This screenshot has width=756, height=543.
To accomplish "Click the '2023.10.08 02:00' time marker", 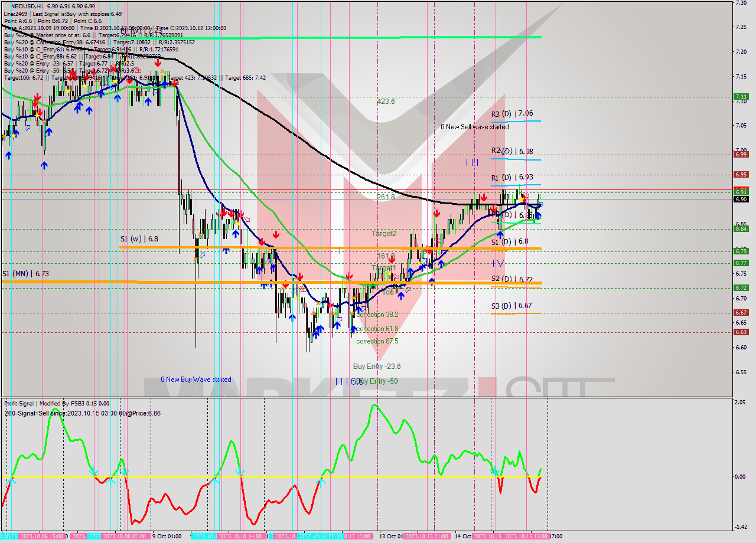I will pyautogui.click(x=125, y=537).
